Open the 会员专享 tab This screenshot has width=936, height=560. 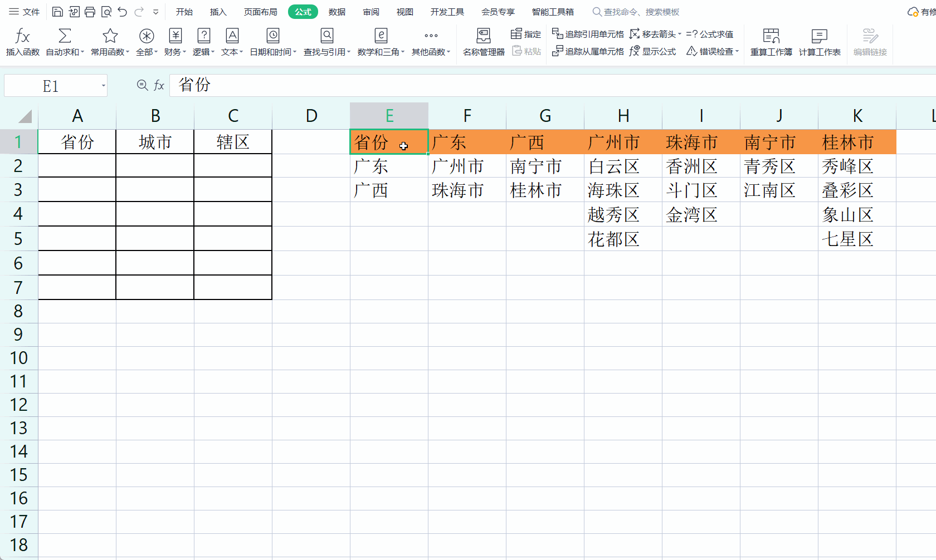click(x=498, y=12)
